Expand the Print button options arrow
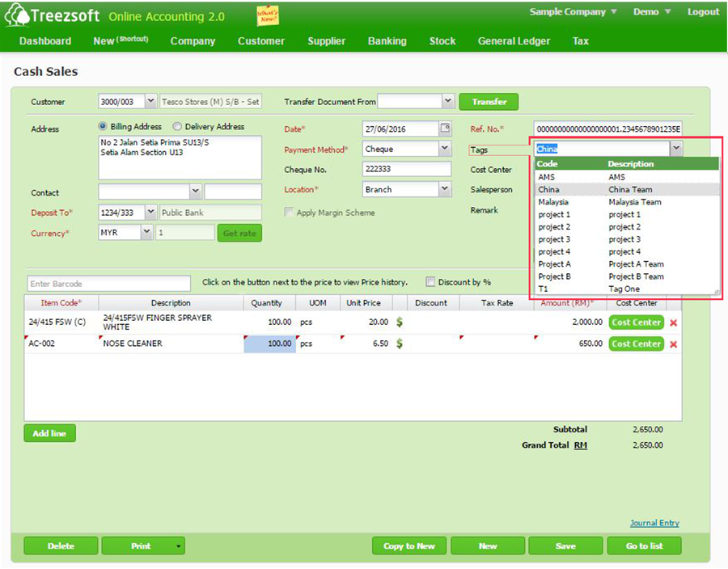Image resolution: width=728 pixels, height=569 pixels. (176, 546)
